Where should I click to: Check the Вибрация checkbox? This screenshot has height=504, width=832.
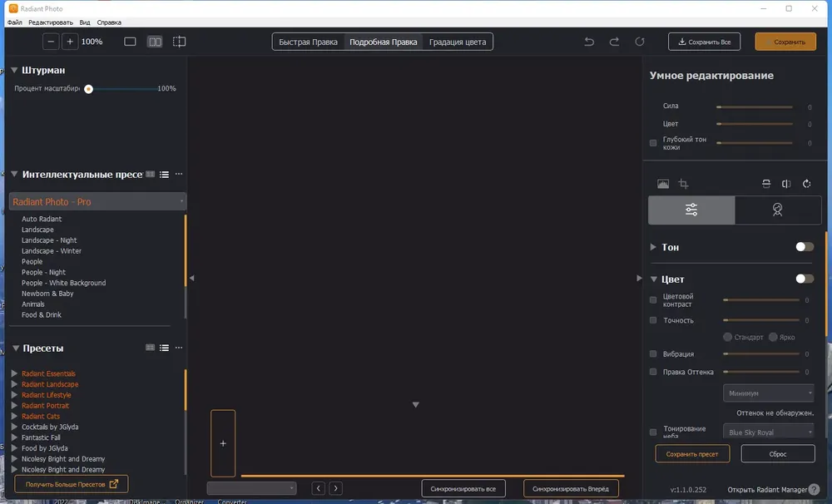pyautogui.click(x=653, y=353)
